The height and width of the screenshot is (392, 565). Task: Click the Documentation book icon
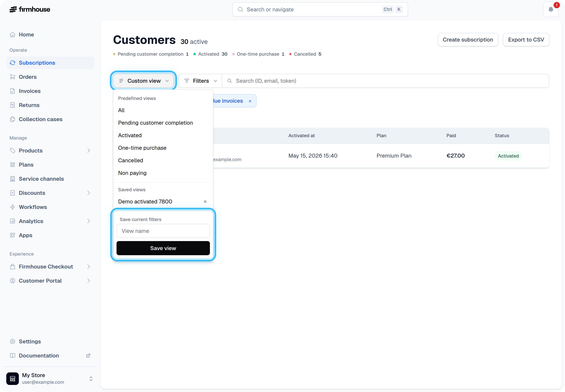13,356
